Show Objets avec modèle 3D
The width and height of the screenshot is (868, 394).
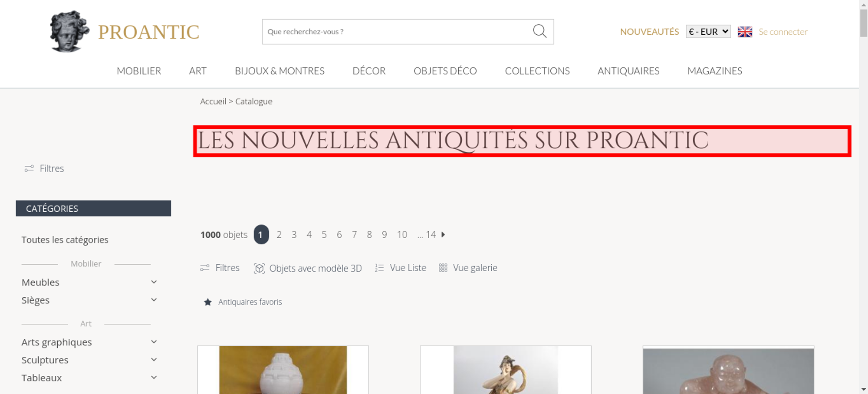(308, 268)
